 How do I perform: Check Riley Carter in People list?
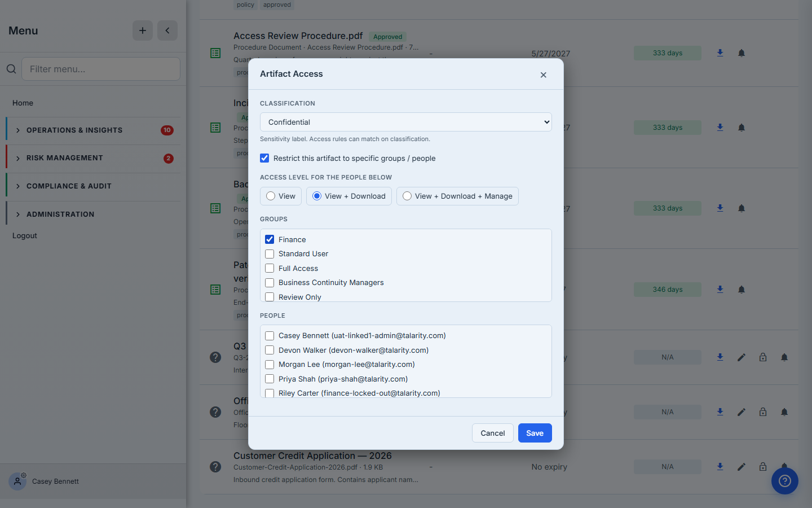[270, 393]
